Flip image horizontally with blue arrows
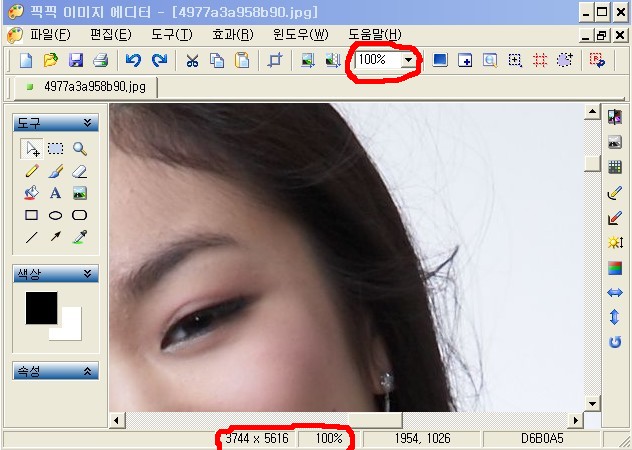 tap(615, 293)
